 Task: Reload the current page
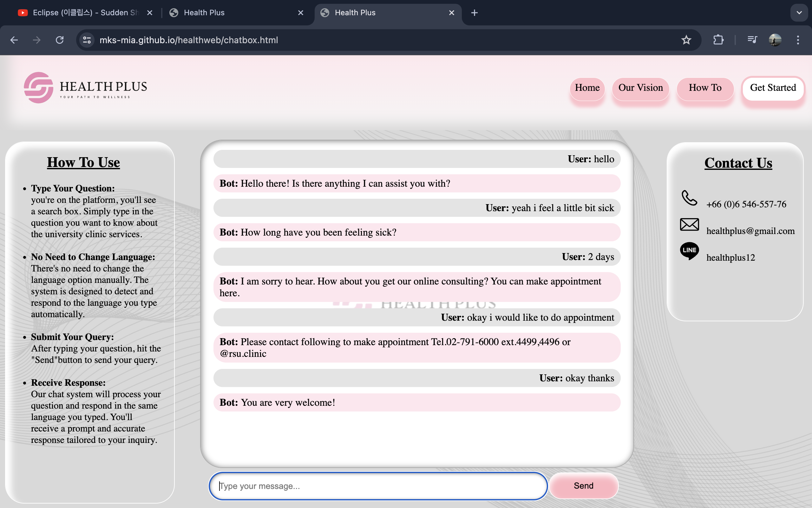[60, 40]
